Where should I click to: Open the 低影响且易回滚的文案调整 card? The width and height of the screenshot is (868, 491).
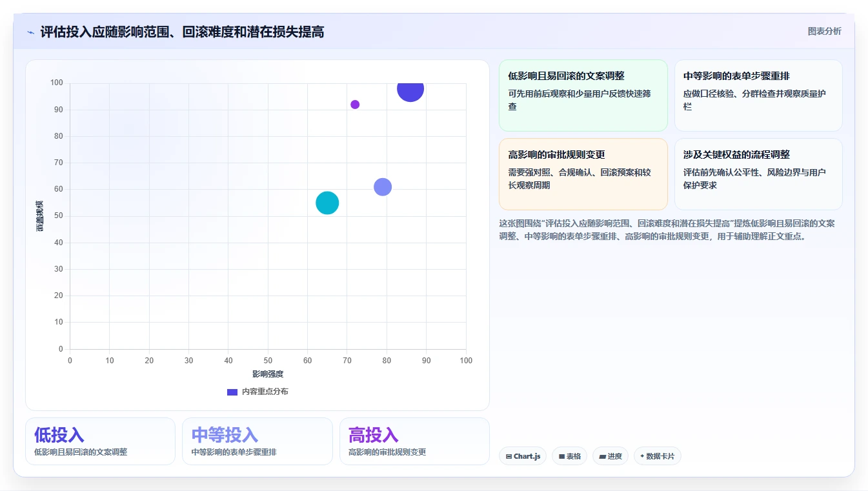click(x=583, y=95)
